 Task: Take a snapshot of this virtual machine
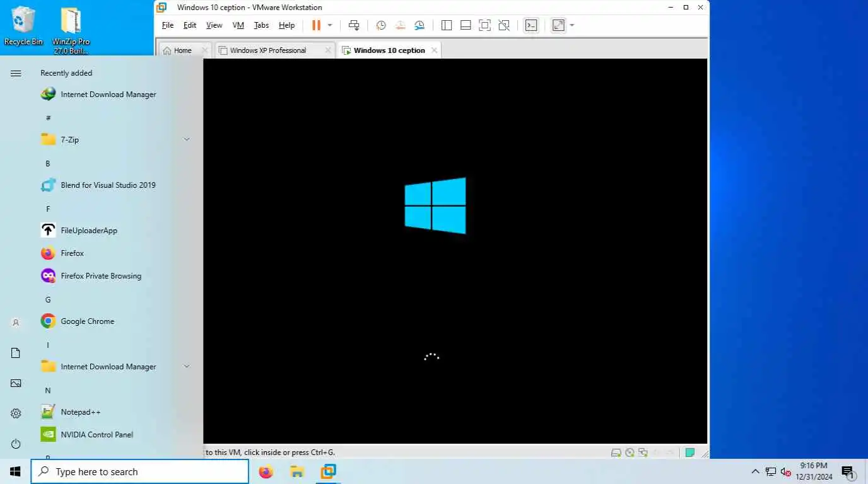tap(381, 25)
